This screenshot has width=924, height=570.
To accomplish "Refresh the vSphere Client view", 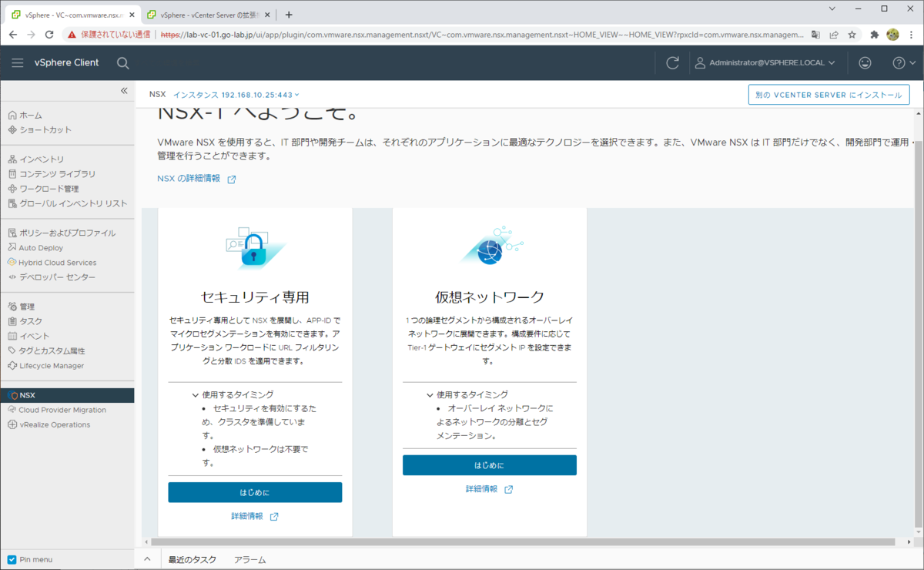I will [x=672, y=63].
